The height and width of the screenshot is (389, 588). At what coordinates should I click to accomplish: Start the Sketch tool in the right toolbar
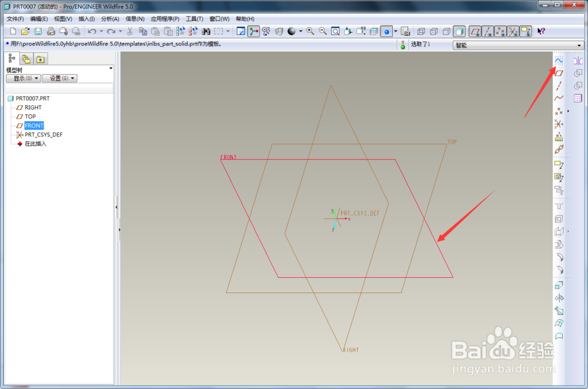(x=559, y=61)
